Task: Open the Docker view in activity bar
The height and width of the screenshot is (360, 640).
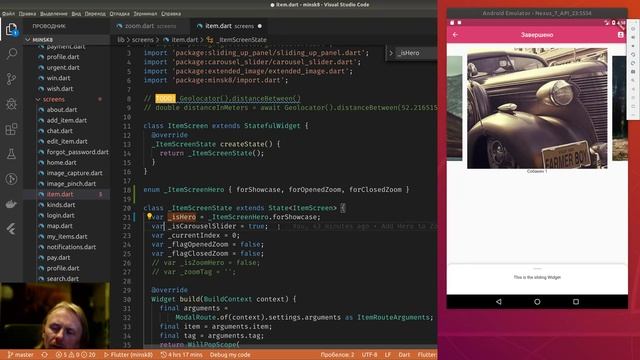Action: pos(11,204)
